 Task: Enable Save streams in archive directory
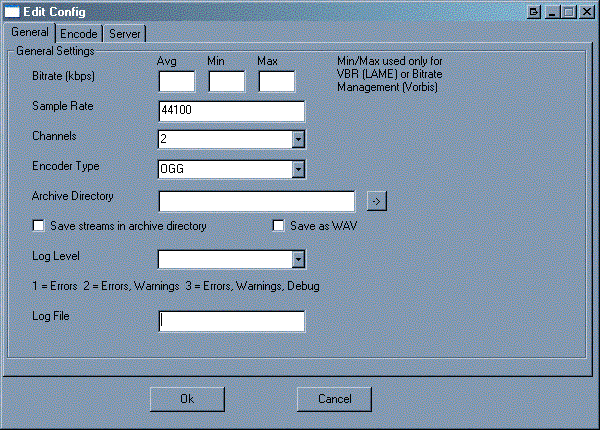pyautogui.click(x=40, y=226)
